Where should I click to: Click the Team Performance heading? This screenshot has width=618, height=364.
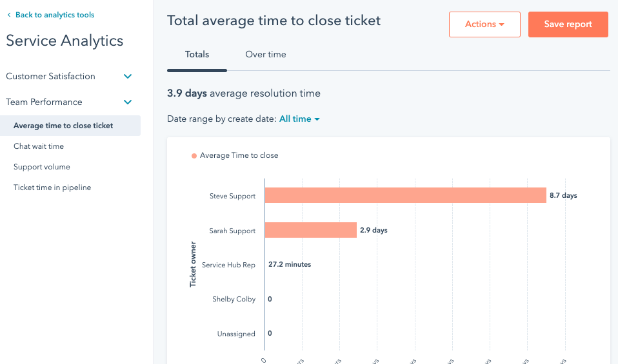44,102
